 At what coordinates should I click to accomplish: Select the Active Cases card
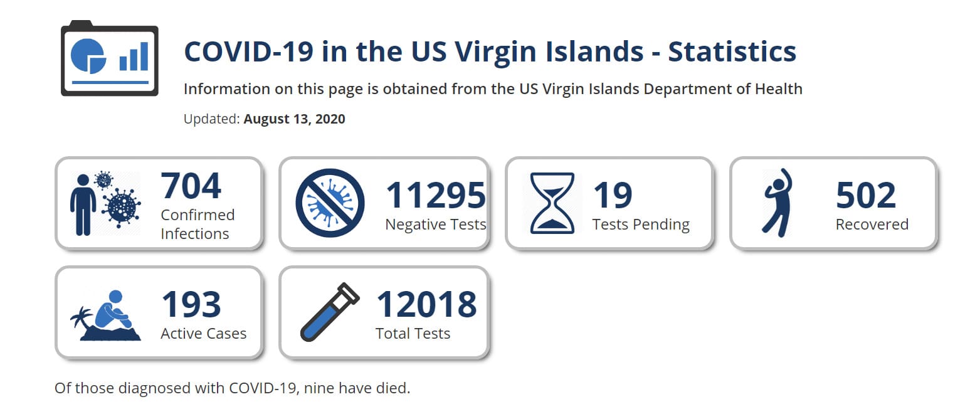pos(159,312)
